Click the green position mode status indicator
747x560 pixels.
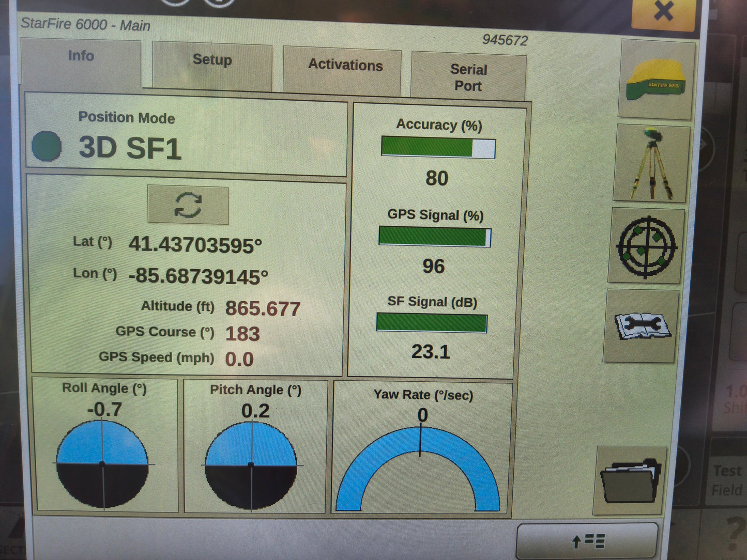tap(47, 146)
